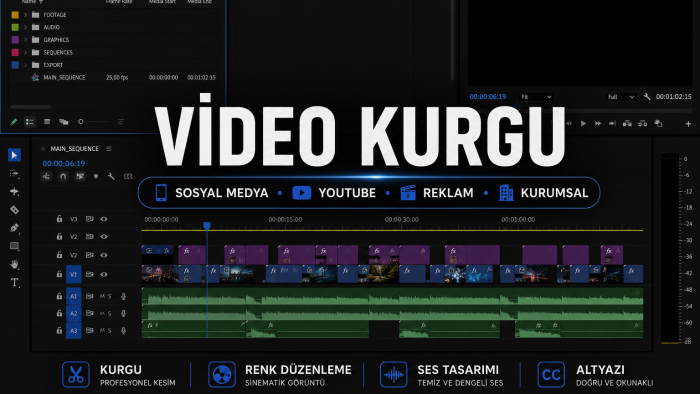Image resolution: width=700 pixels, height=394 pixels.
Task: Click the Export Frame button
Action: pyautogui.click(x=658, y=124)
